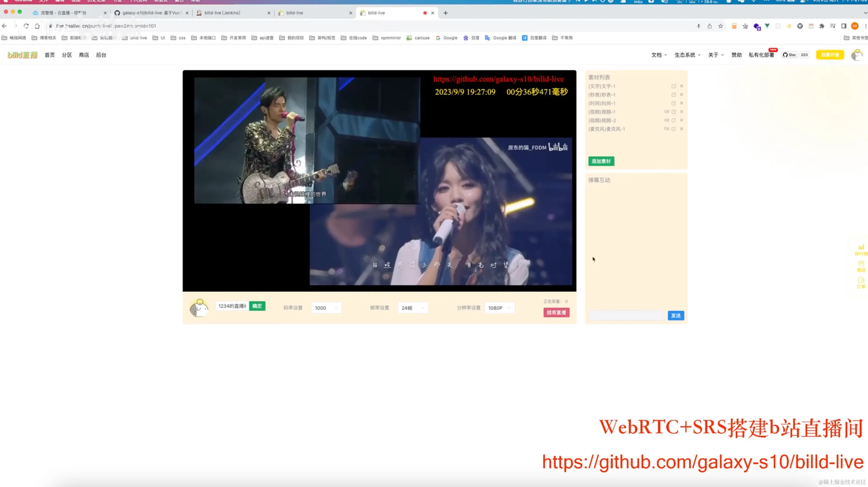Click the browser address bar URL

[x=106, y=26]
